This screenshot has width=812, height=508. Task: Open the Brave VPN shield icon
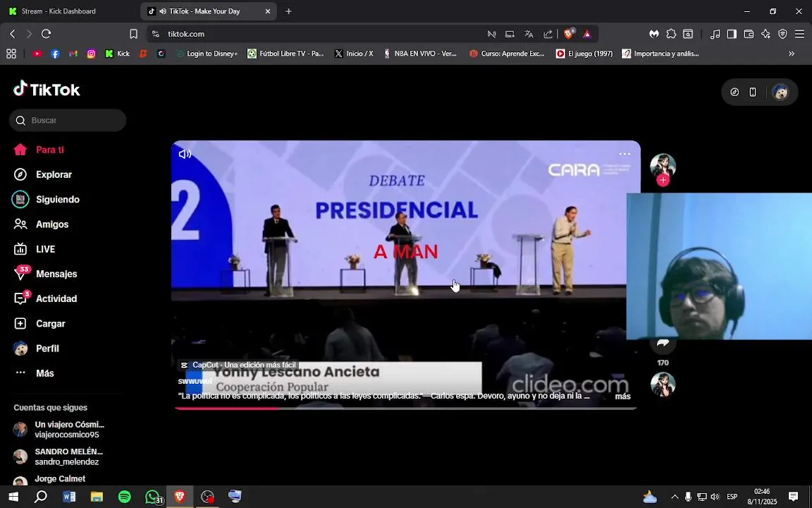783,34
